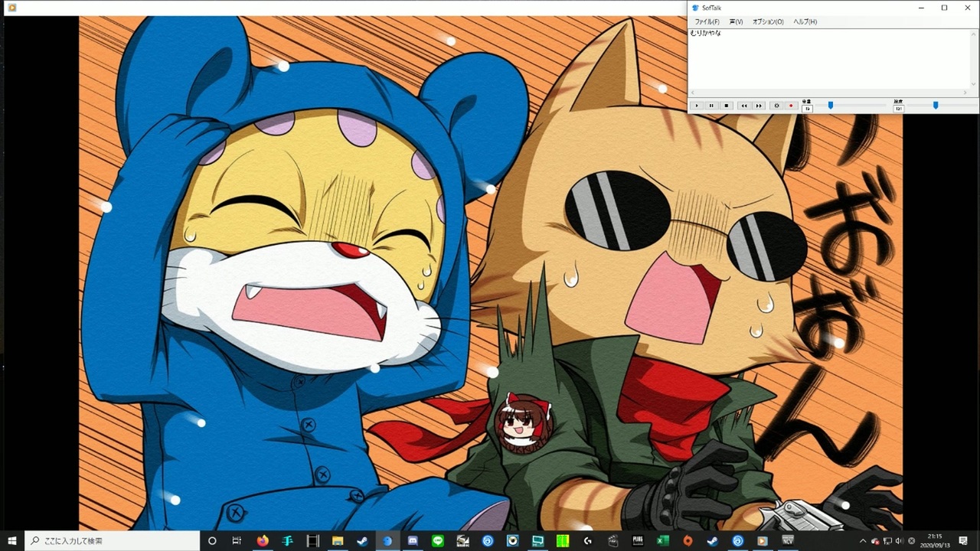Image resolution: width=980 pixels, height=551 pixels.
Task: Click the taskbar search box
Action: 113,541
